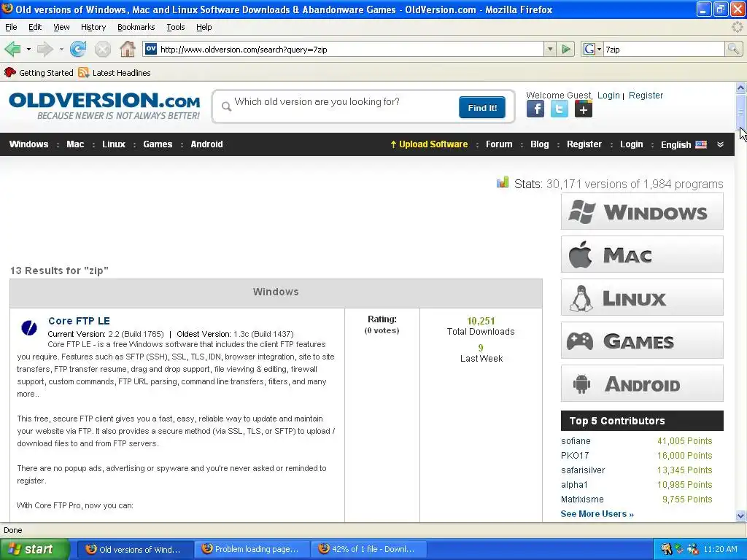Select Linux in the black nav bar
Image resolution: width=747 pixels, height=560 pixels.
point(113,144)
